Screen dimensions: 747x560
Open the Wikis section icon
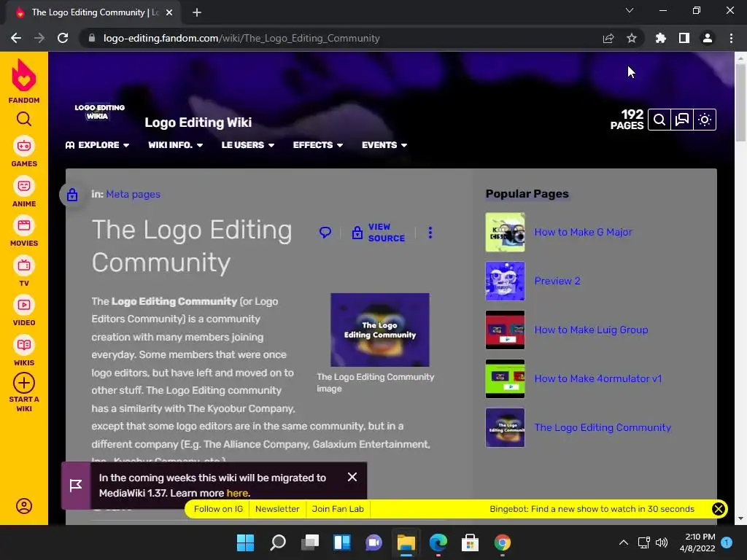24,345
